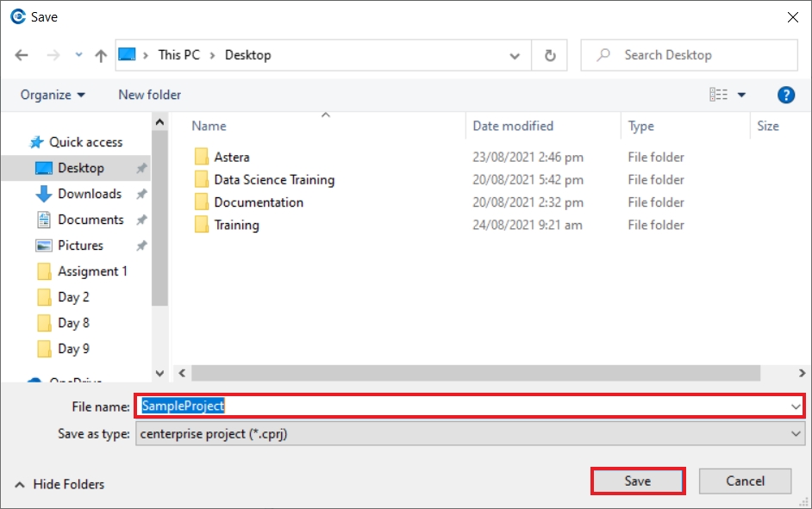The width and height of the screenshot is (812, 509).
Task: Open the help question mark icon
Action: (785, 95)
